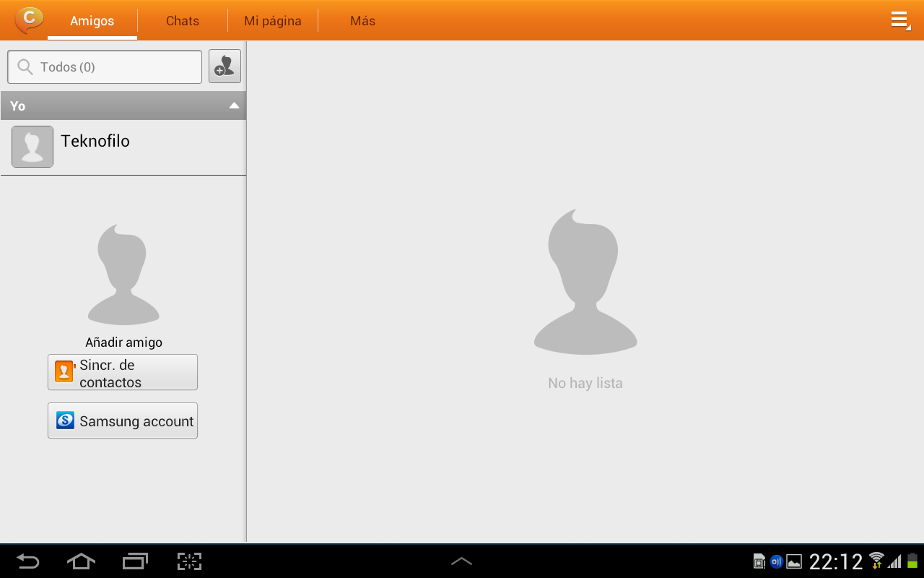Tap the Teknofilo profile picture thumbnail
The image size is (924, 578).
(32, 147)
